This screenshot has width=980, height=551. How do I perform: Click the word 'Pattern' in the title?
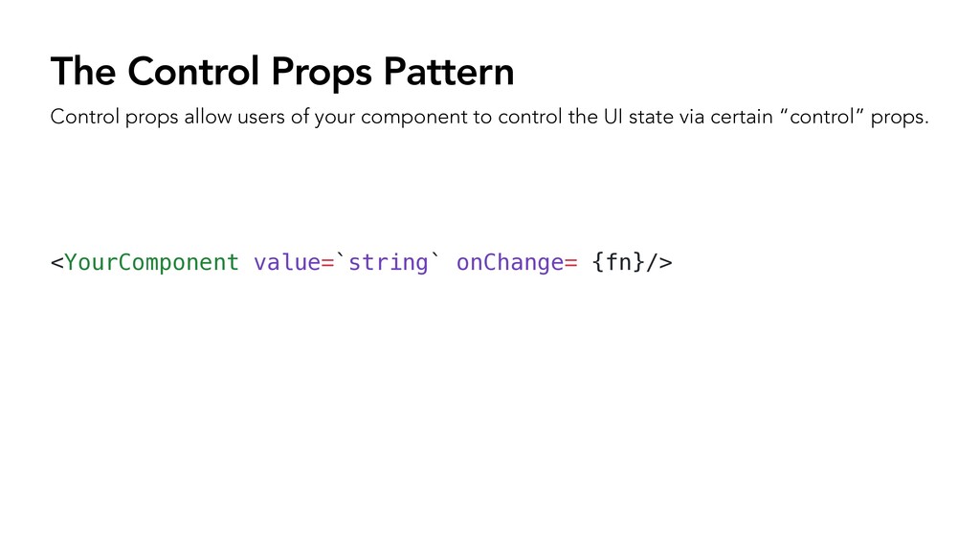click(449, 71)
